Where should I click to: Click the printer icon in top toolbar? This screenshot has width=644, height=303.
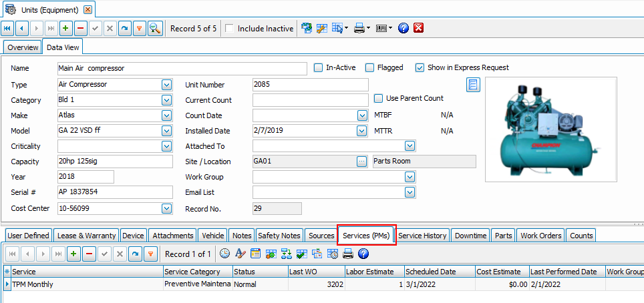[359, 28]
